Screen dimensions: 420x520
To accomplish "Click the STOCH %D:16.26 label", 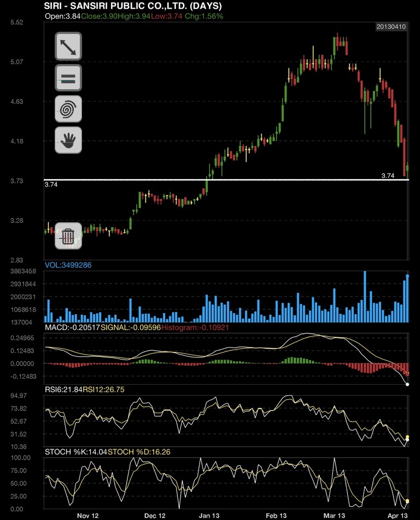I will (139, 452).
